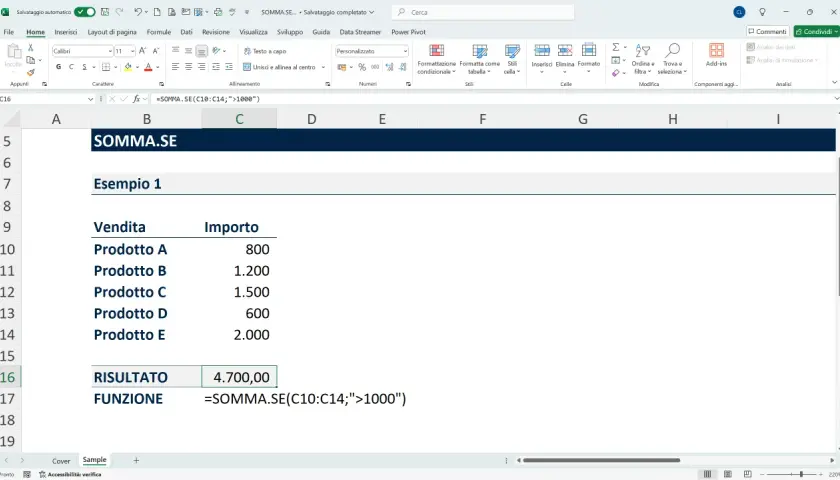The width and height of the screenshot is (840, 480).
Task: Click the Cut scissors icon
Action: pos(31,48)
